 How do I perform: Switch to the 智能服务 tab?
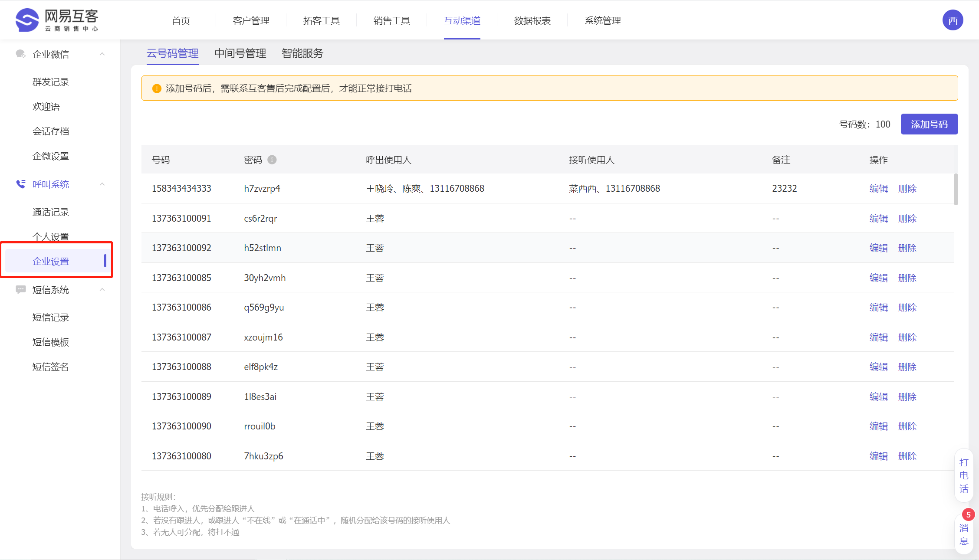pyautogui.click(x=302, y=53)
